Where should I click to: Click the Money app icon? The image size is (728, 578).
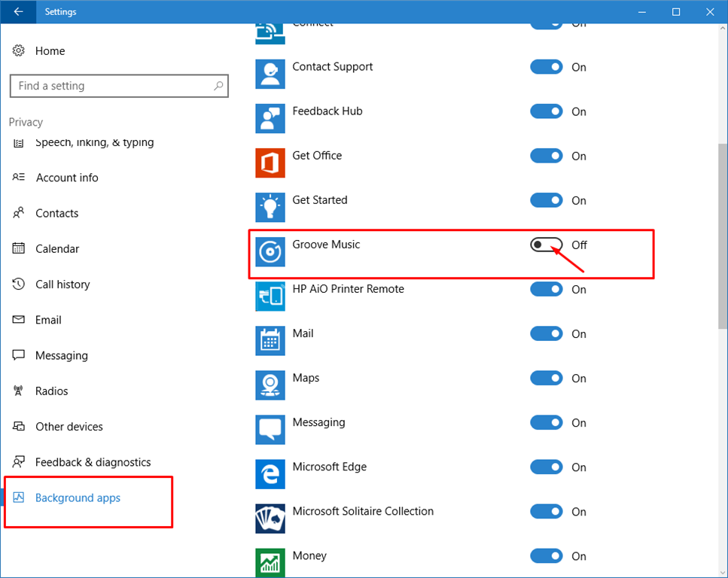tap(270, 561)
